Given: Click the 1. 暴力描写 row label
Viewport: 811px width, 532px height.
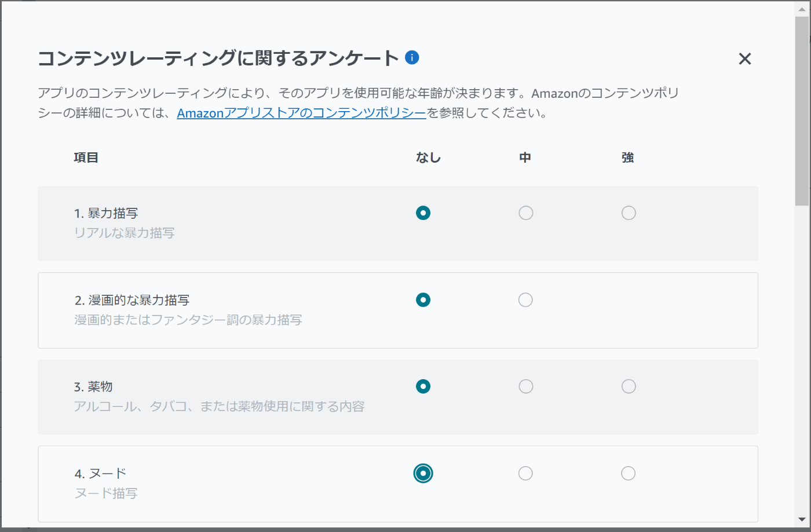Looking at the screenshot, I should pos(106,214).
